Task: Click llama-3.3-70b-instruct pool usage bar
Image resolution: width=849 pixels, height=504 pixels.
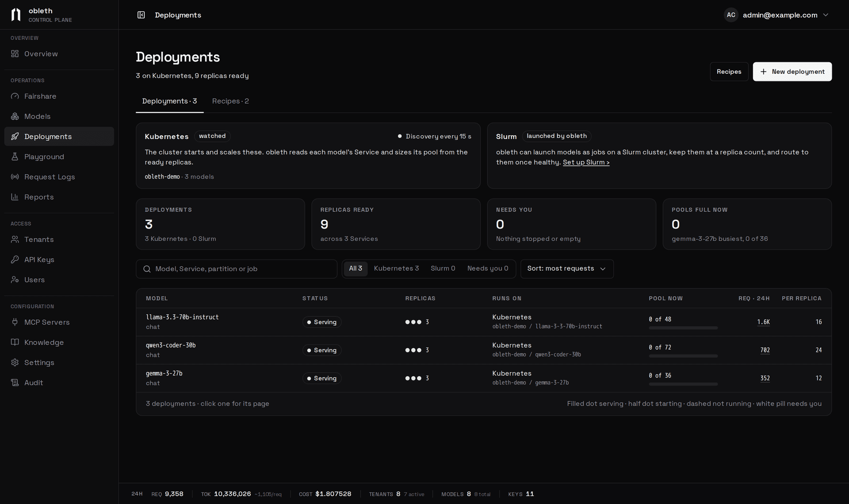Action: coord(683,328)
